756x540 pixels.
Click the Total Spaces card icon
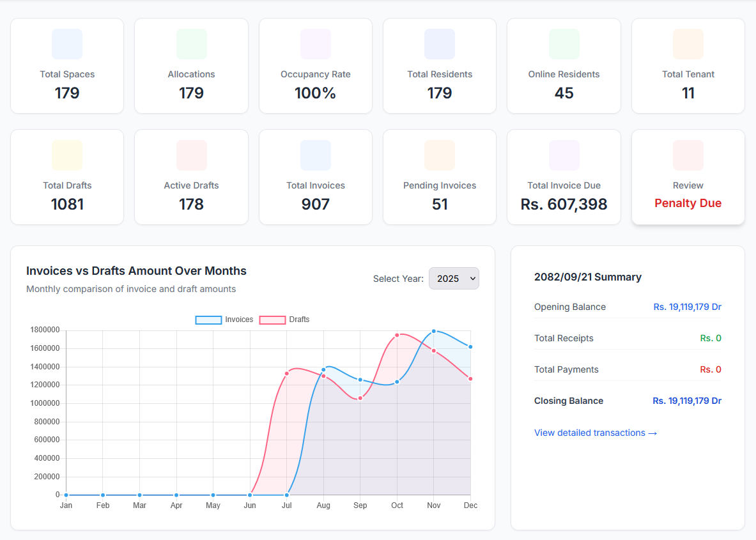point(67,43)
